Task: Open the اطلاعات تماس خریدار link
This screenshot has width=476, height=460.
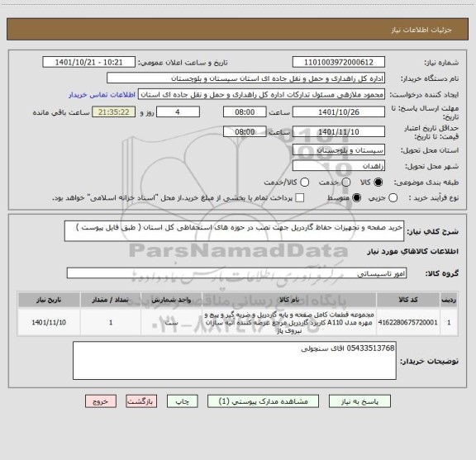Action: point(102,95)
